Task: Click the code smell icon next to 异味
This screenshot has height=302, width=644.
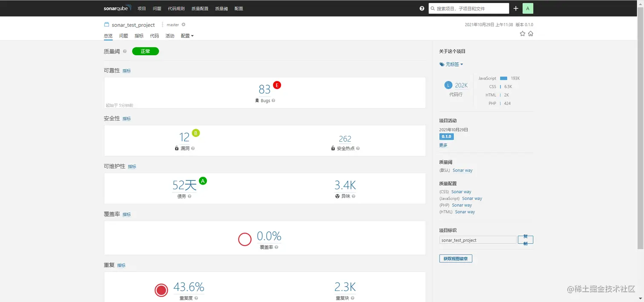Action: click(337, 197)
